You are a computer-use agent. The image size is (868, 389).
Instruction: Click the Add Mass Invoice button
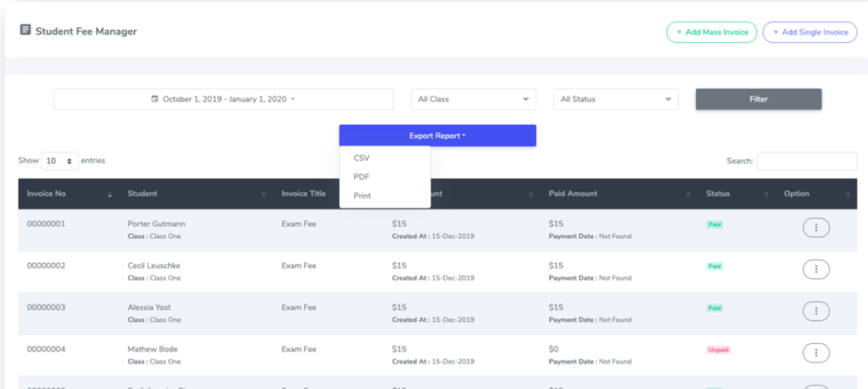[711, 32]
